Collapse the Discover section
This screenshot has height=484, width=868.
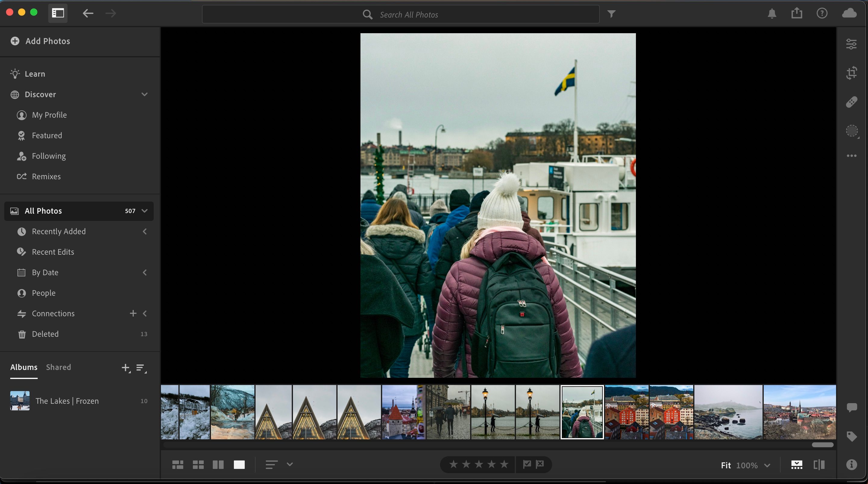[x=145, y=94]
